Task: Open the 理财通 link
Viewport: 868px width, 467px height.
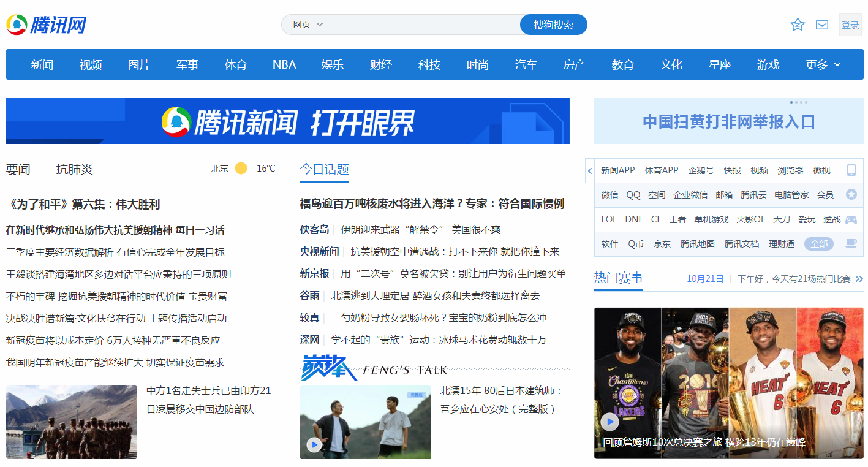Action: [782, 243]
